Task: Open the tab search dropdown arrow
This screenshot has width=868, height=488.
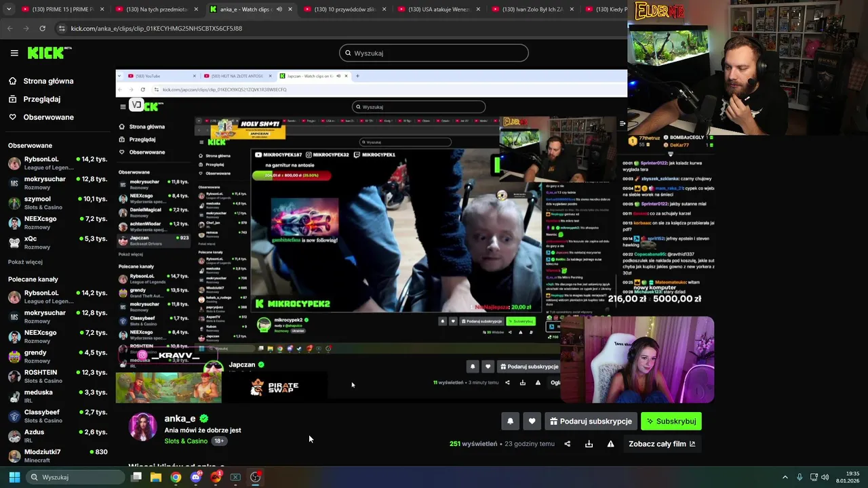Action: click(x=9, y=9)
